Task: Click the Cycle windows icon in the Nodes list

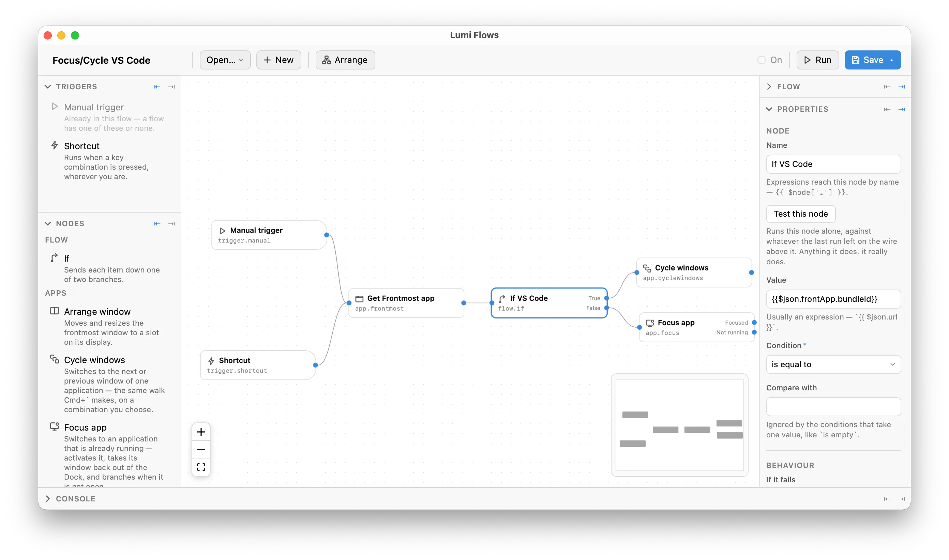Action: point(55,359)
